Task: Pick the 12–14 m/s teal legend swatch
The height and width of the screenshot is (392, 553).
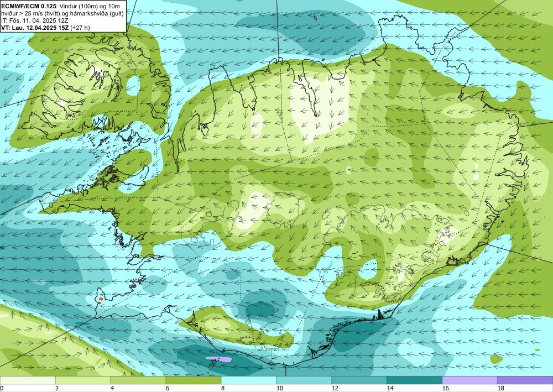Action: point(359,380)
